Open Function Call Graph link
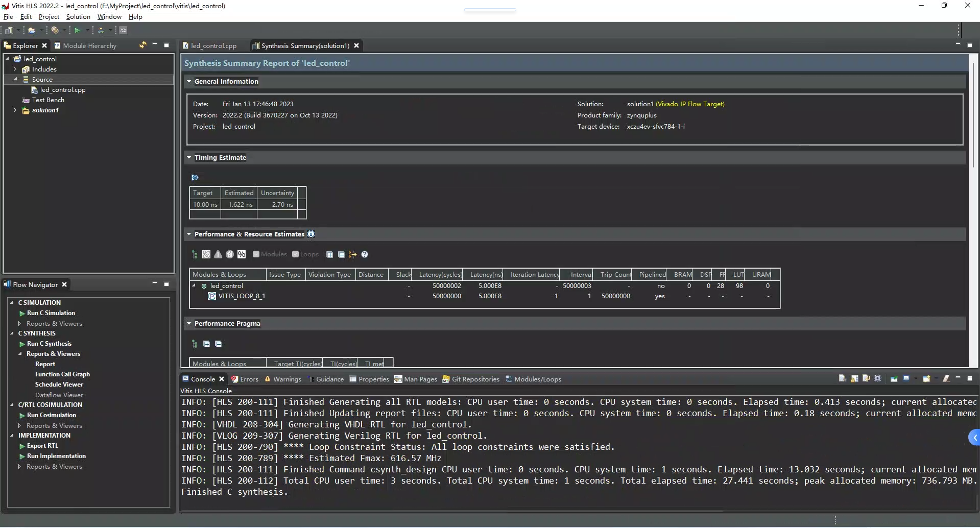 (62, 374)
